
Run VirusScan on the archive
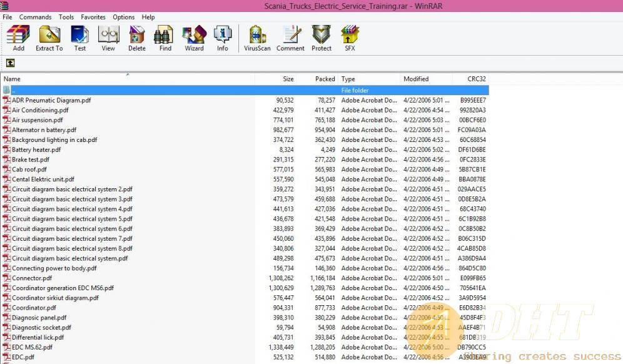[257, 35]
